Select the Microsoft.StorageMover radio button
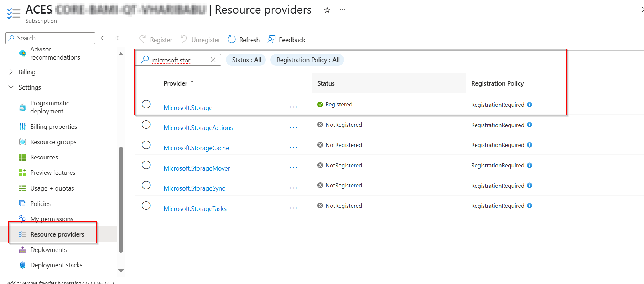The image size is (644, 284). [146, 165]
